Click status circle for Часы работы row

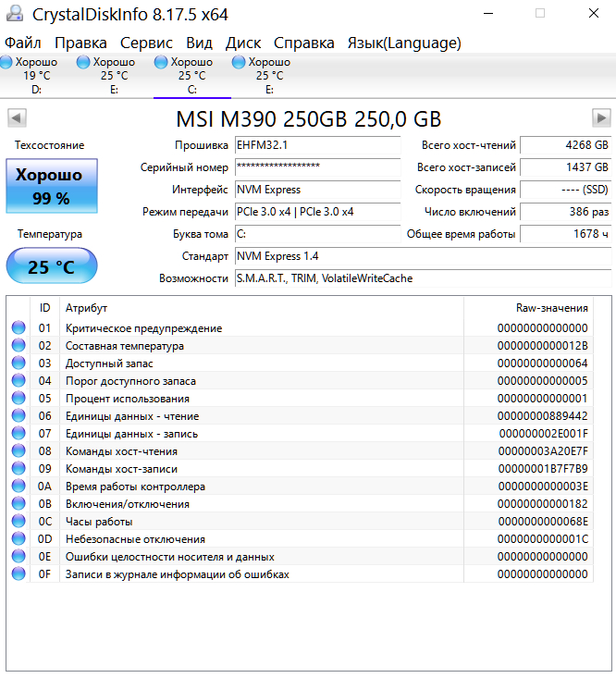pyautogui.click(x=18, y=521)
